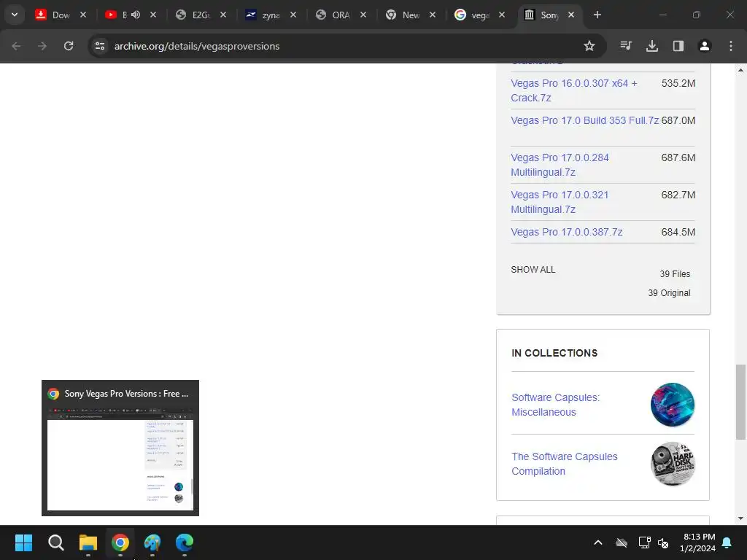Click the Hard Disk compilation thumbnail

tap(672, 464)
